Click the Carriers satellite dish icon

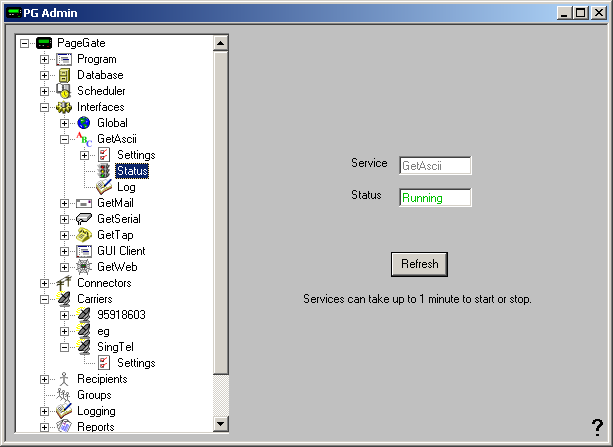pos(64,299)
